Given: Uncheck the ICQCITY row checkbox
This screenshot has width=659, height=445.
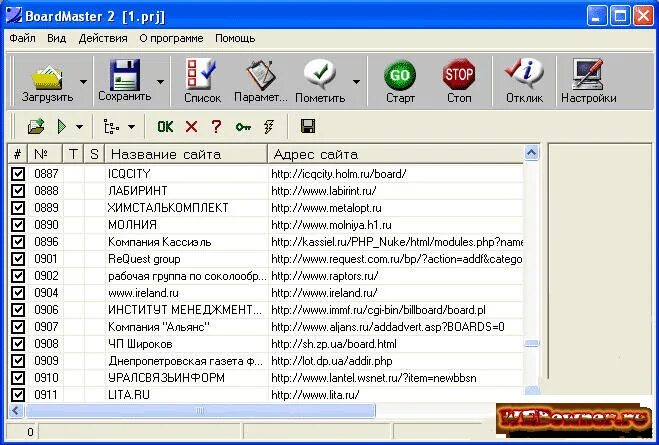Looking at the screenshot, I should coord(18,174).
